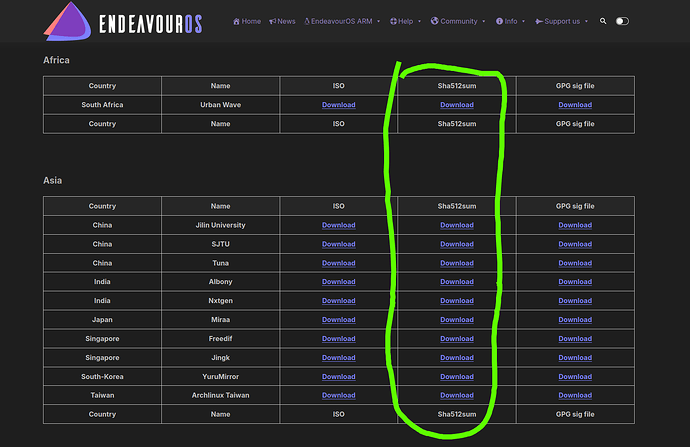
Task: Toggle the dark mode switch
Action: point(622,21)
